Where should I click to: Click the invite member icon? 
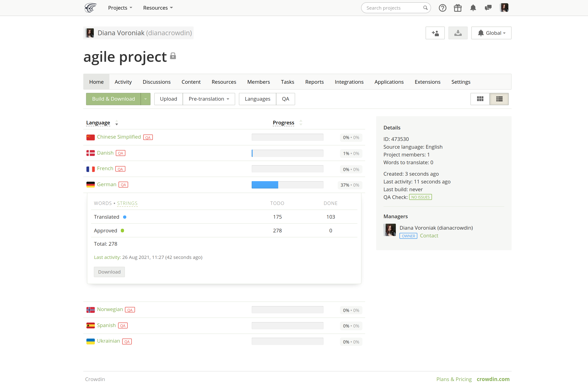point(435,33)
